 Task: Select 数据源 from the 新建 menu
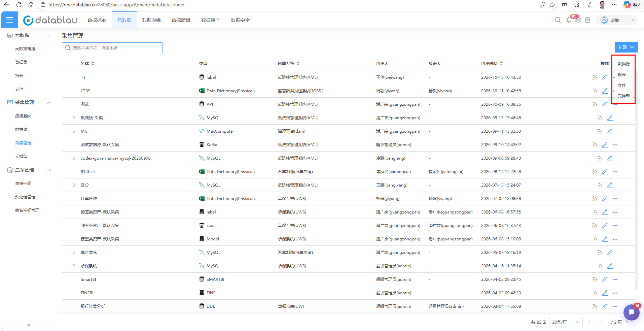[x=624, y=64]
